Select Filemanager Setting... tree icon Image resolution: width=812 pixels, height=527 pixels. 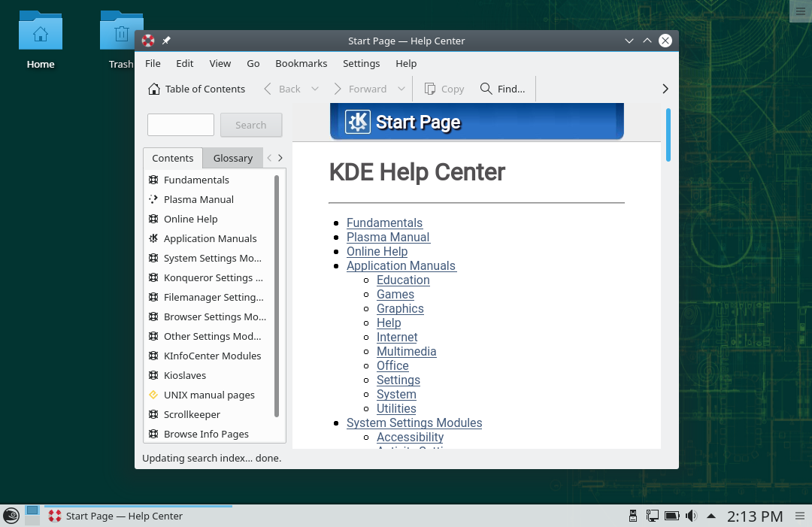point(153,297)
